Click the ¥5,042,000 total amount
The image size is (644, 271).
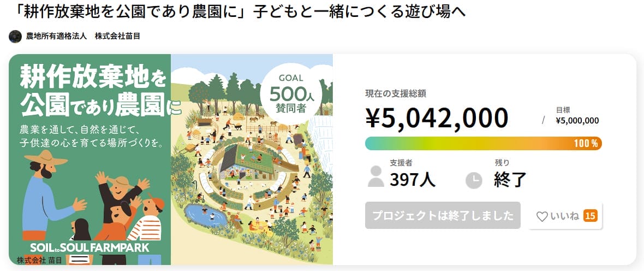437,117
